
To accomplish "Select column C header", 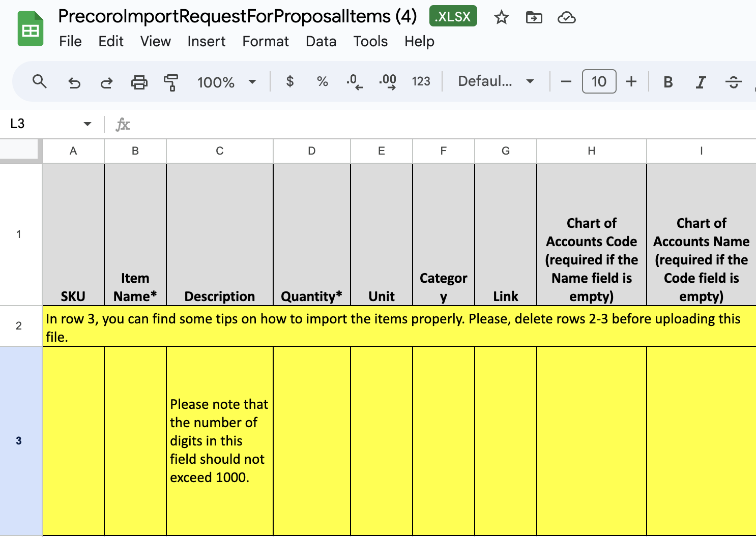I will (220, 151).
